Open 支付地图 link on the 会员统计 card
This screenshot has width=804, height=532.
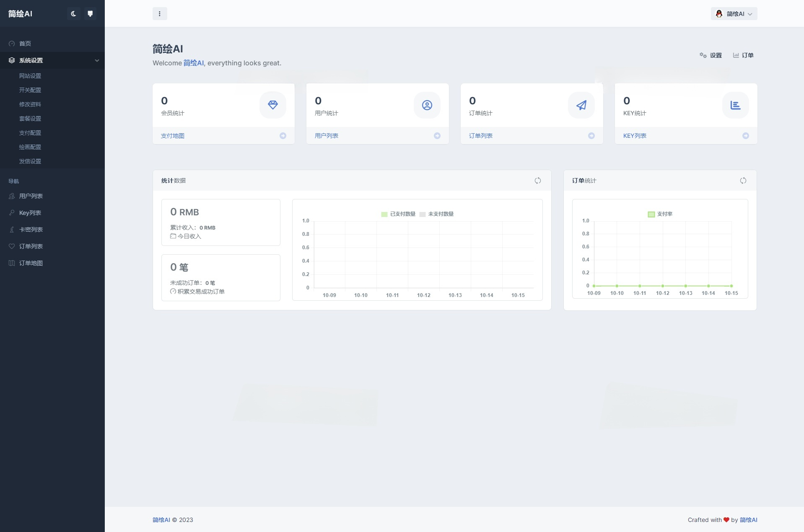coord(172,135)
